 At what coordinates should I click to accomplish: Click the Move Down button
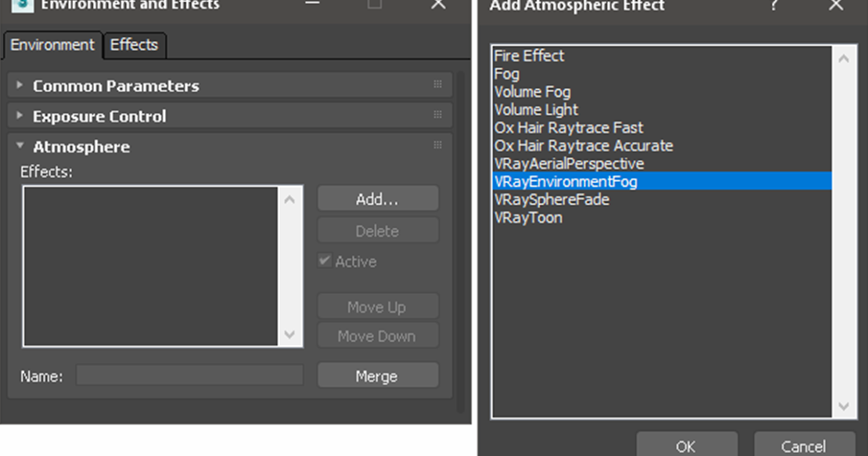(378, 336)
